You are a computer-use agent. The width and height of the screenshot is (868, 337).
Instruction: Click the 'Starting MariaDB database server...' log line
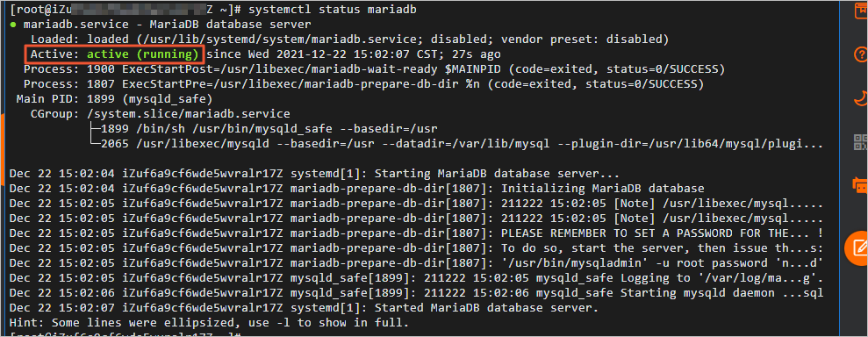pyautogui.click(x=314, y=174)
